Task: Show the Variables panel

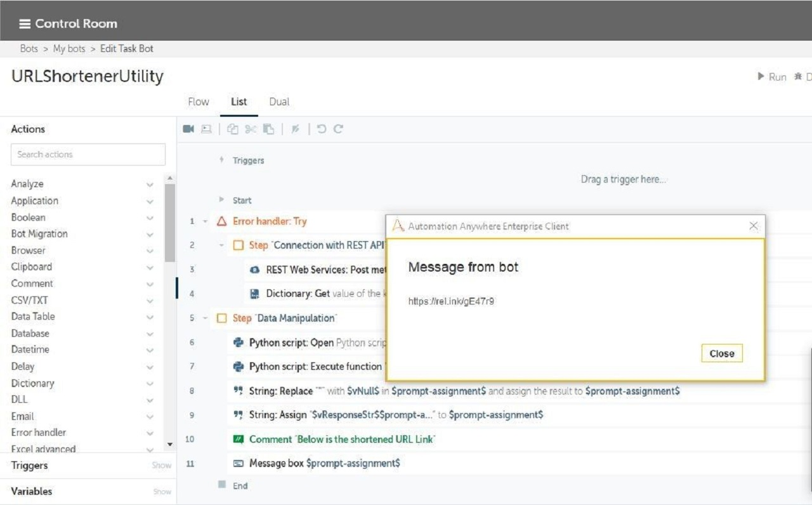Action: click(162, 492)
